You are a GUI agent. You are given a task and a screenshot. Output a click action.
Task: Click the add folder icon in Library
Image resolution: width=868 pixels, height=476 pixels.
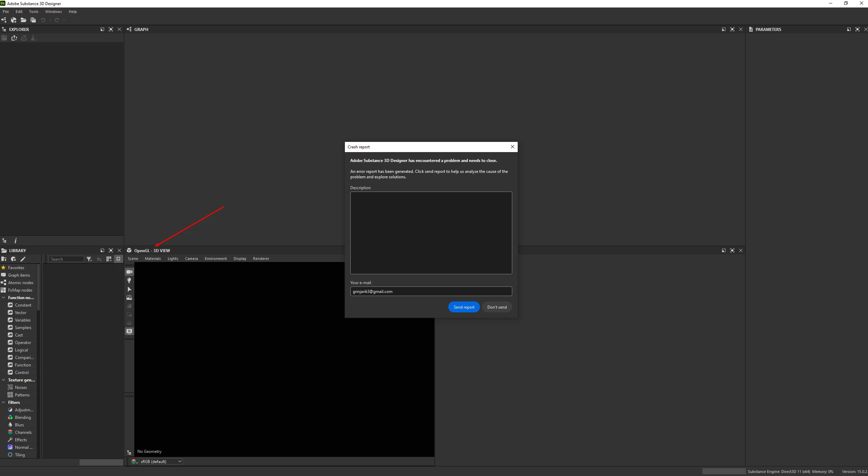point(4,259)
